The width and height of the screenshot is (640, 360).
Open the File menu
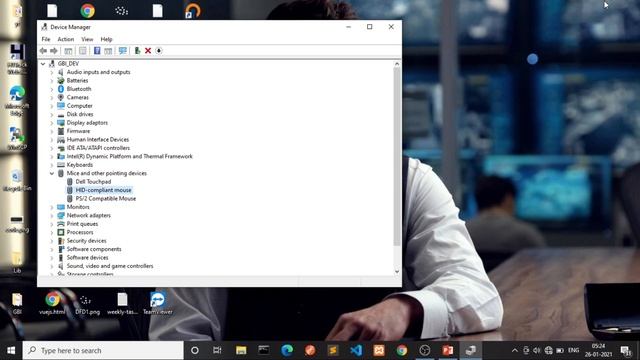point(46,39)
